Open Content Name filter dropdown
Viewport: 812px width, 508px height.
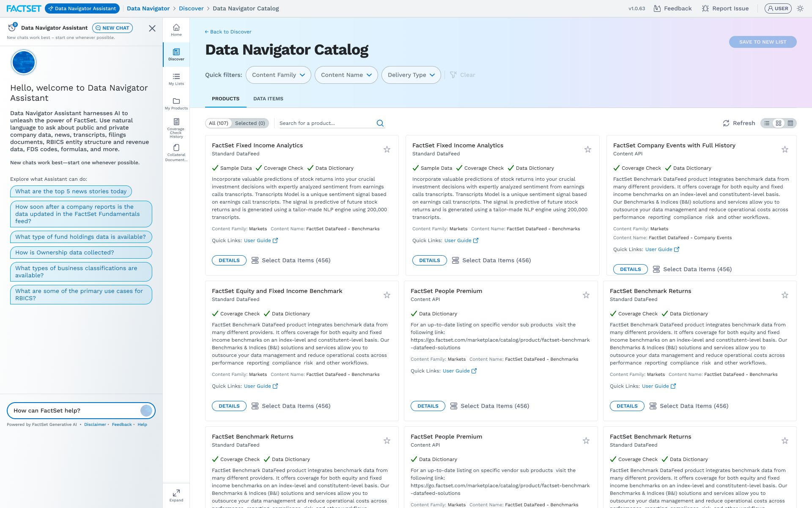(x=346, y=75)
